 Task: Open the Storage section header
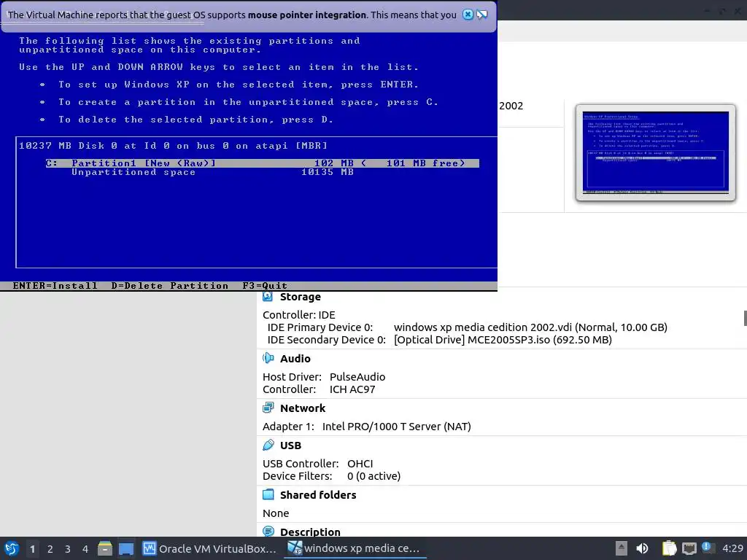300,297
